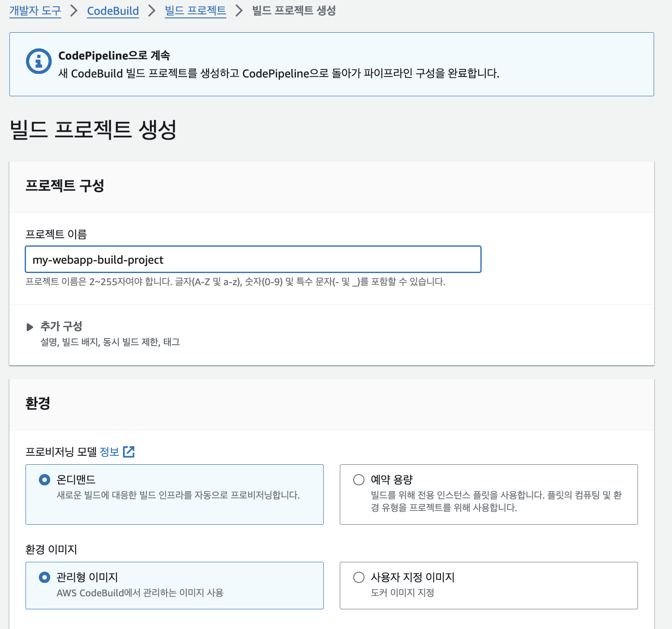Click the 프로비저닝 모델 label
672x629 pixels.
pos(61,452)
